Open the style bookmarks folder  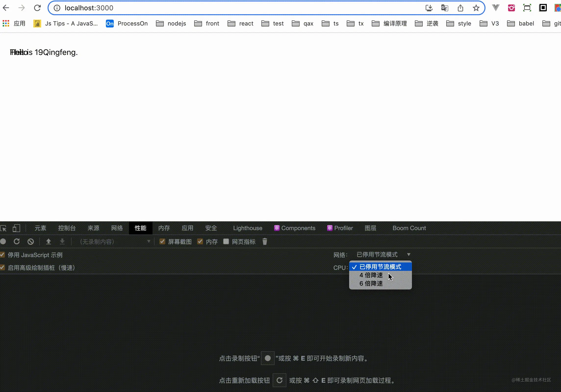pos(459,24)
